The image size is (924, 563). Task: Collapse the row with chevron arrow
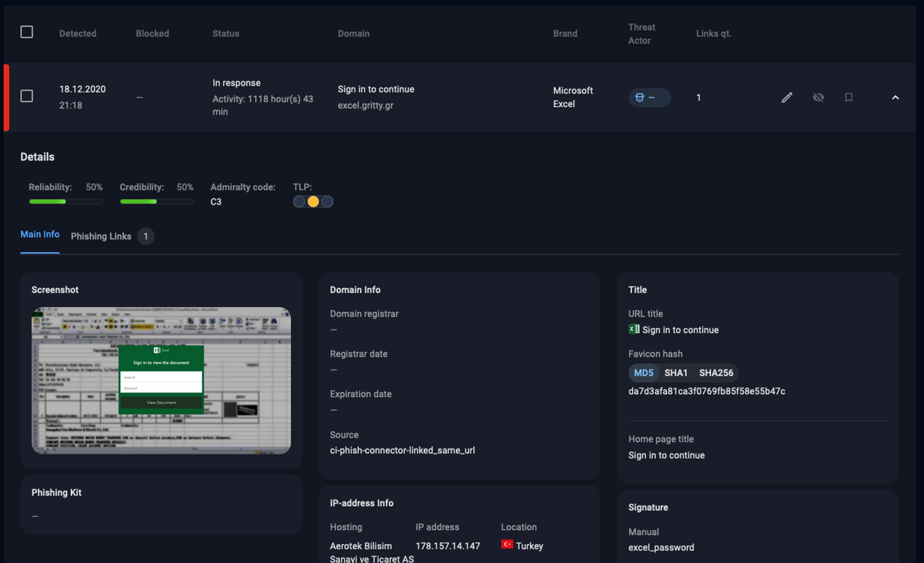click(895, 98)
